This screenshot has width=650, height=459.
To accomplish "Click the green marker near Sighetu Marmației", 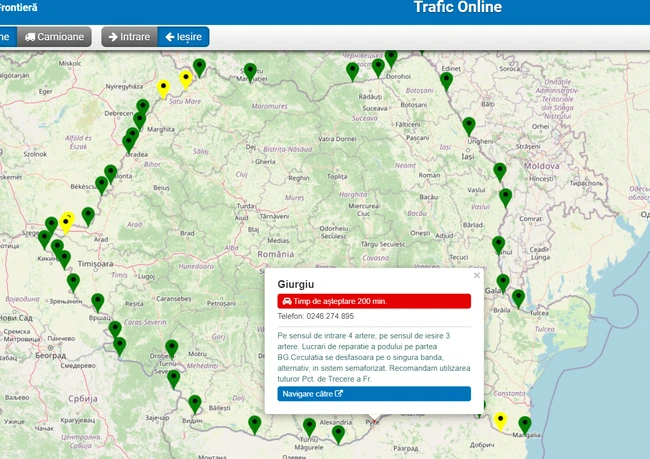I will [250, 71].
